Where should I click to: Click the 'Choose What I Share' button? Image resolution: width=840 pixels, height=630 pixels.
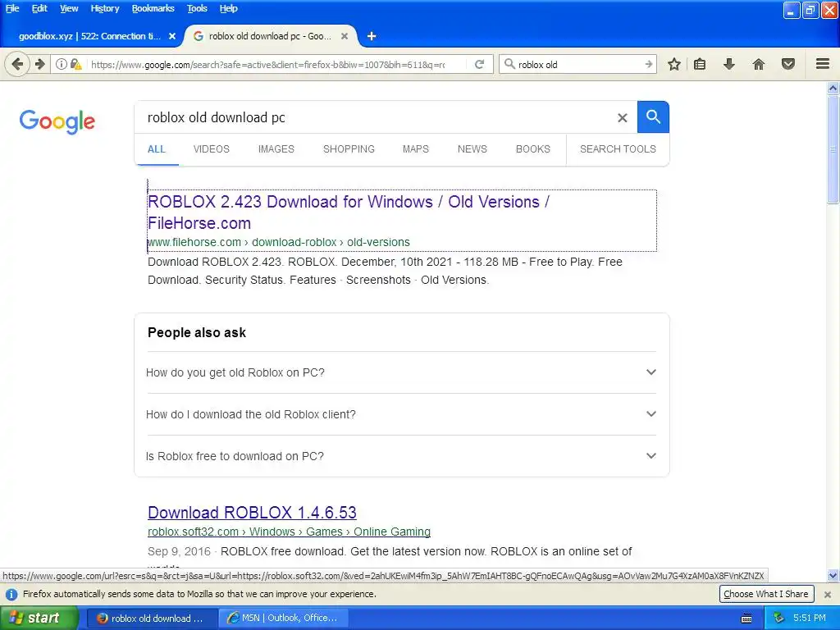click(766, 594)
